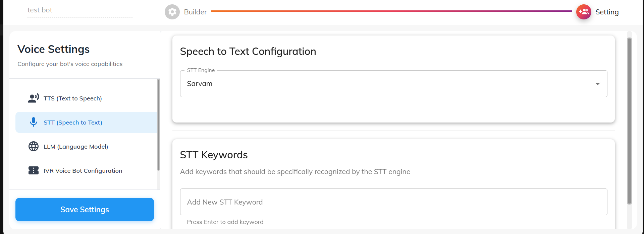
Task: Go to IVR Voice Bot Configuration
Action: point(83,171)
